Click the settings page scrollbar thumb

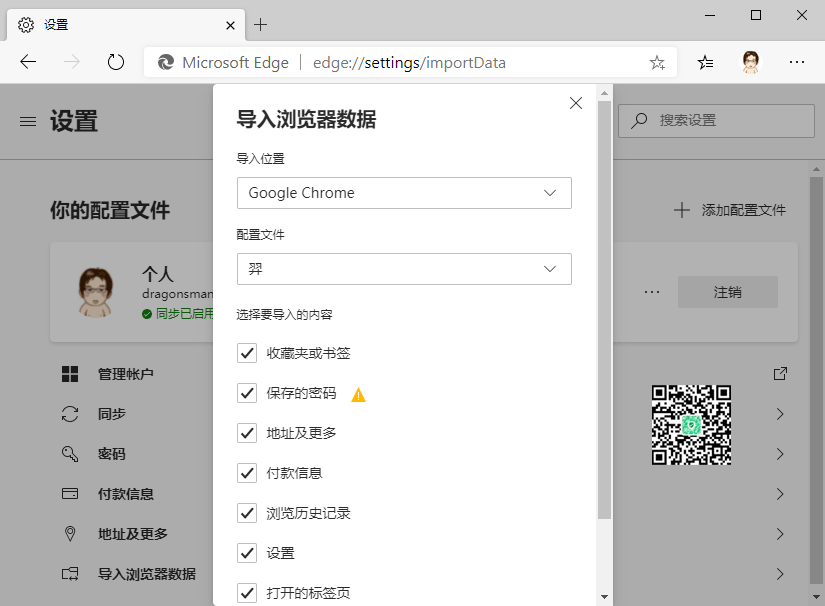pos(816,380)
